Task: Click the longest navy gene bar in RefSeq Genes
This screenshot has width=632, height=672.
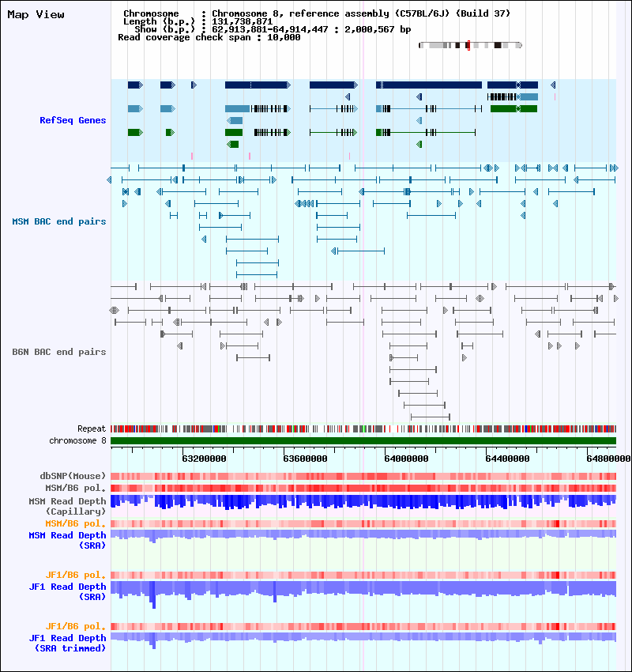Action: [x=429, y=85]
